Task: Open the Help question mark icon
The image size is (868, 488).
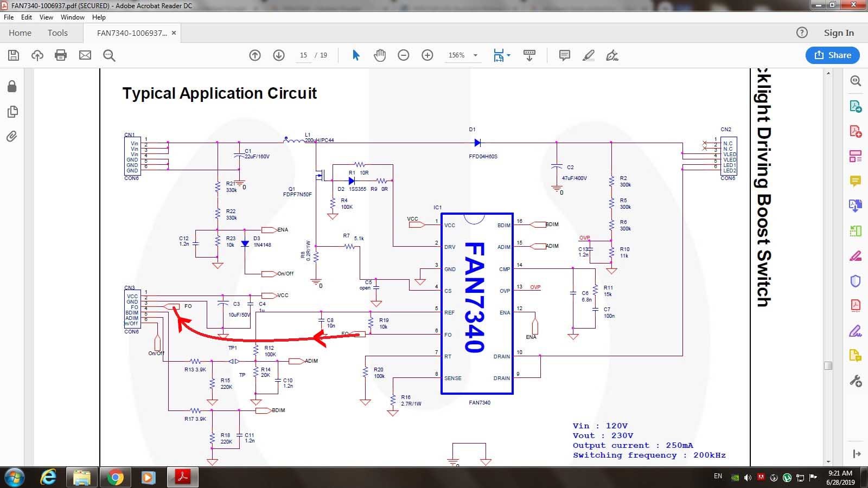Action: point(802,33)
